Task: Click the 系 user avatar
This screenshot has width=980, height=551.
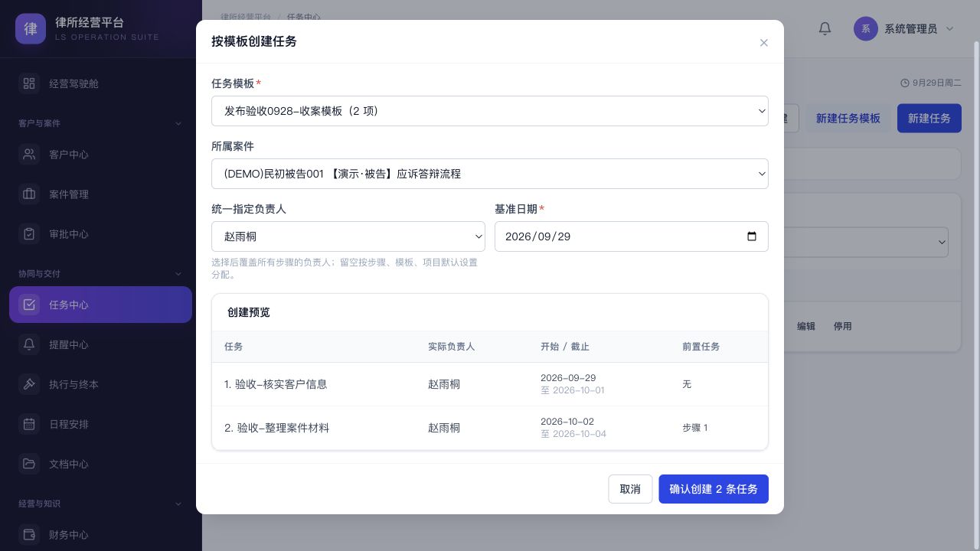Action: 866,29
